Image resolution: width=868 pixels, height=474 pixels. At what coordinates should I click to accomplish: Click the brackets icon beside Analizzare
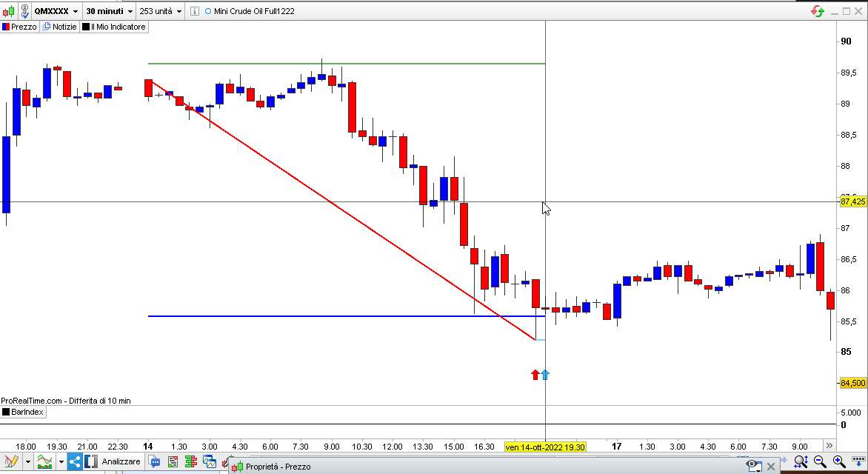[91, 461]
